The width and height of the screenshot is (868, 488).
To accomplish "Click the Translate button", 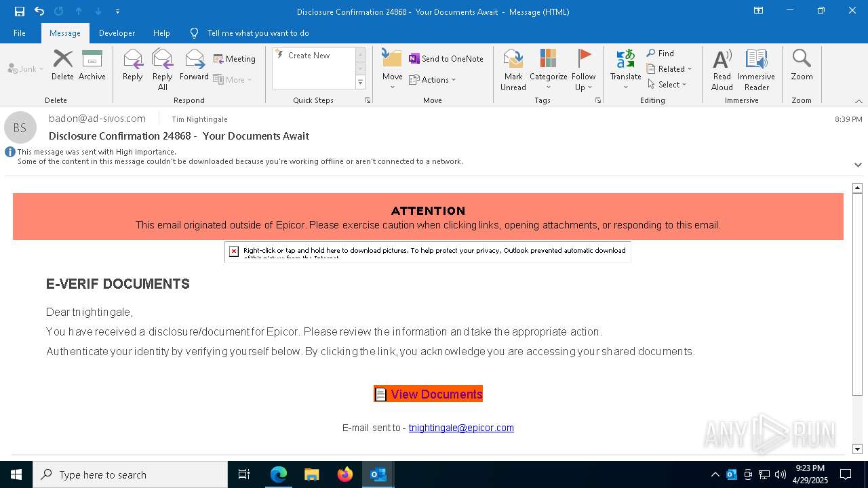I will pyautogui.click(x=625, y=69).
